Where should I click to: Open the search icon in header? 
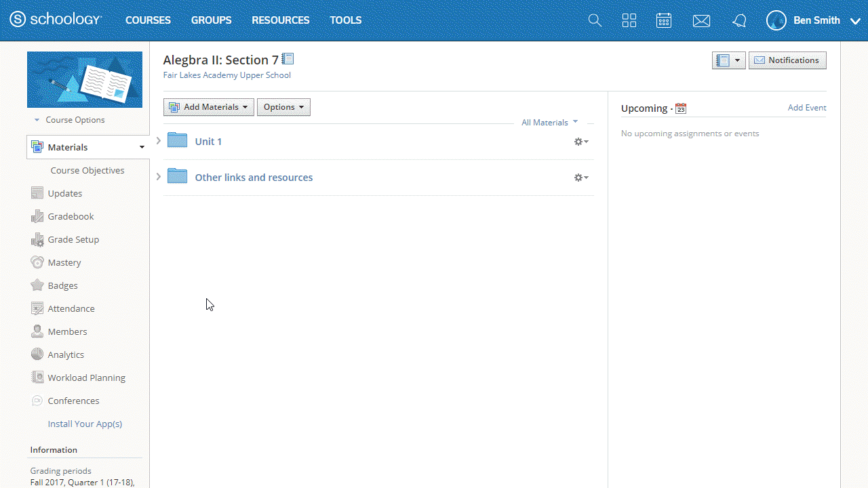click(595, 20)
